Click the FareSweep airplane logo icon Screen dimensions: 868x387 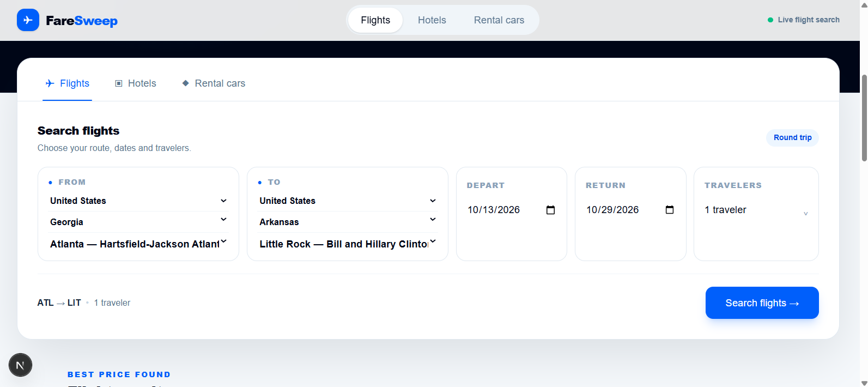[28, 20]
